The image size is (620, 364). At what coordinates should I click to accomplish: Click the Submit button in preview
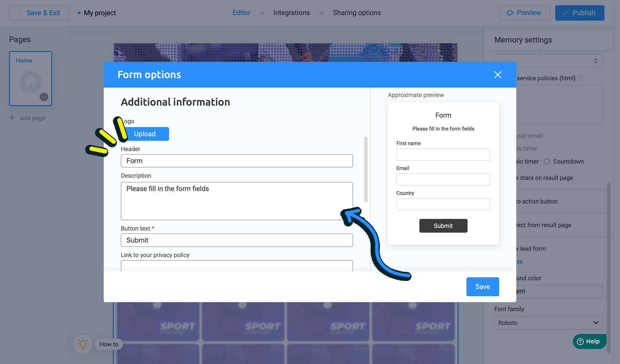(443, 226)
